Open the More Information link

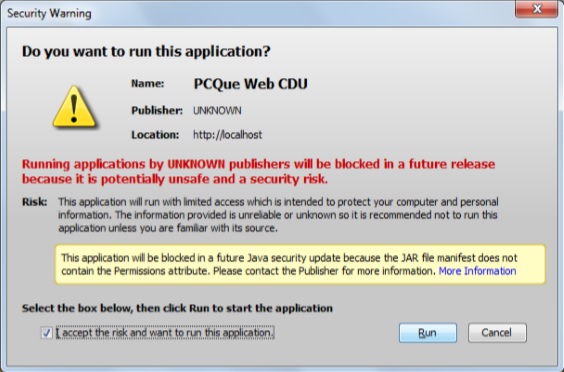click(x=477, y=271)
